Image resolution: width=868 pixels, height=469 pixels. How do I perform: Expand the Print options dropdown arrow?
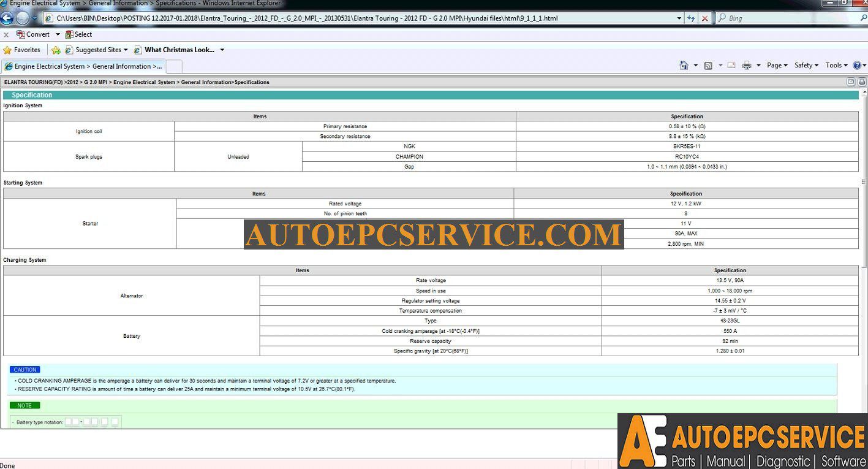pyautogui.click(x=758, y=66)
